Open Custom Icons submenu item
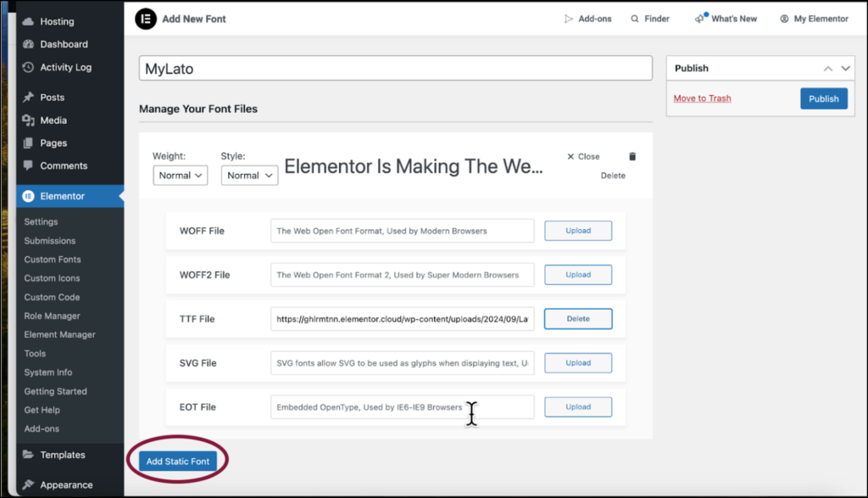The height and width of the screenshot is (498, 868). click(52, 278)
